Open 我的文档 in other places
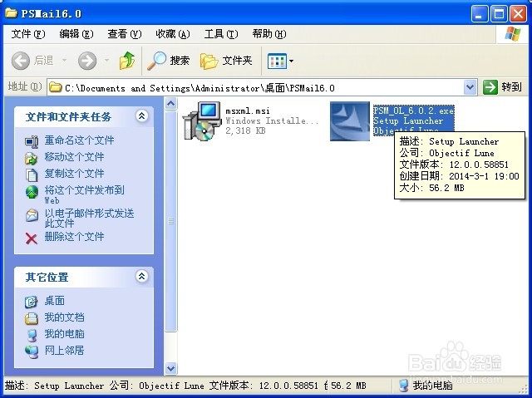 pyautogui.click(x=64, y=317)
